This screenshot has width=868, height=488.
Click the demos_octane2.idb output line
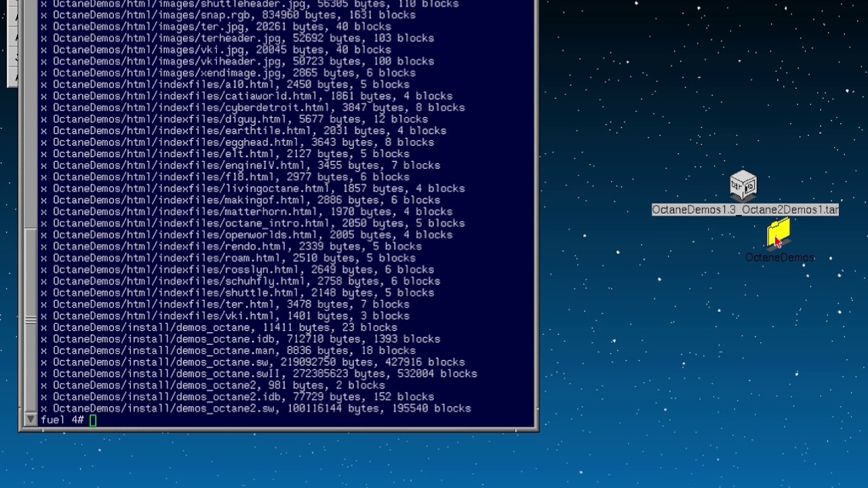click(237, 397)
